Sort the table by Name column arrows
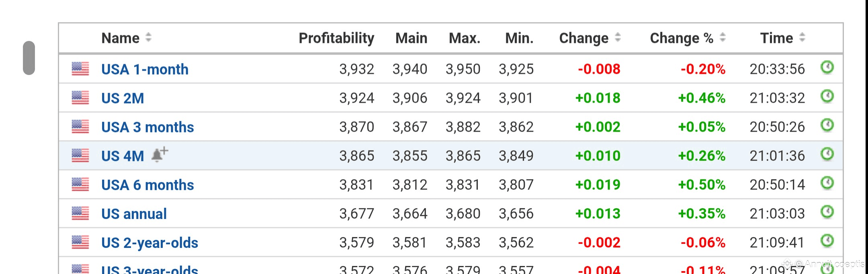868x274 pixels. click(x=148, y=38)
